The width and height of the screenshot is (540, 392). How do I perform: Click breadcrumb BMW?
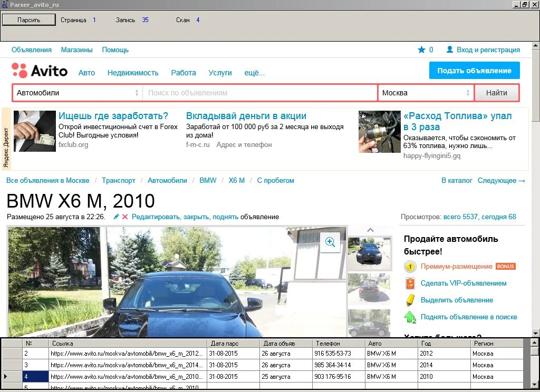point(208,181)
